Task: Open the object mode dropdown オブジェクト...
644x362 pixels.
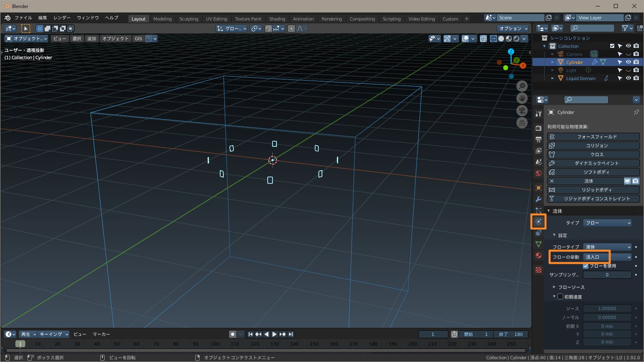Action: coord(26,39)
